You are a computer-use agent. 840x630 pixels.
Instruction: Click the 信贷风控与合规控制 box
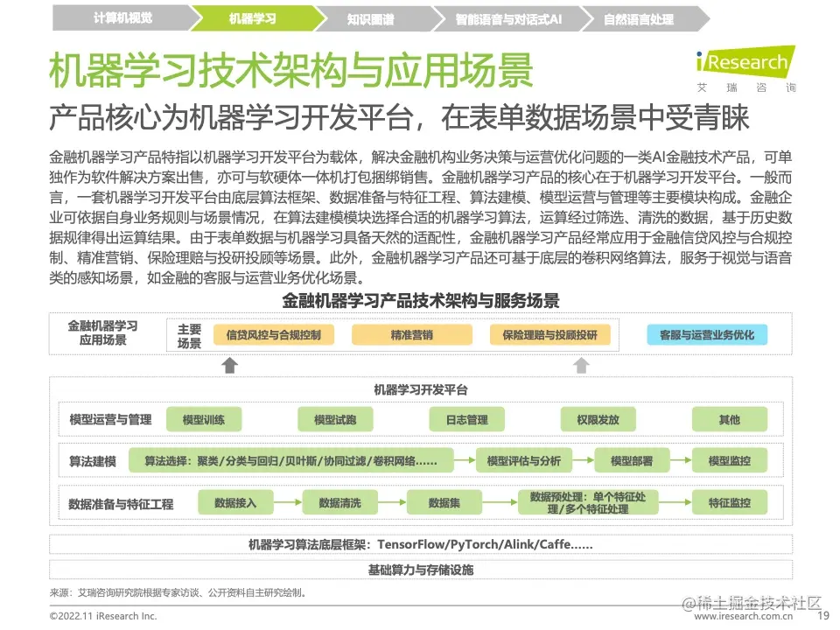273,335
